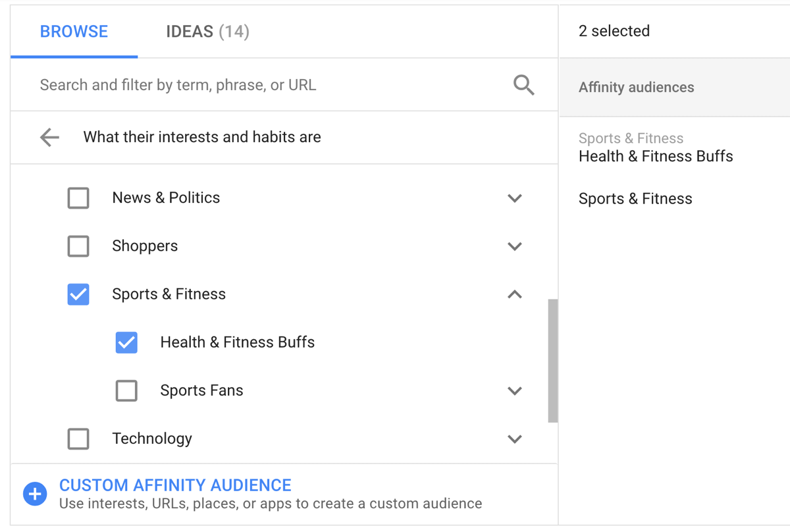790x532 pixels.
Task: Click the Shoppers label
Action: pyautogui.click(x=145, y=246)
